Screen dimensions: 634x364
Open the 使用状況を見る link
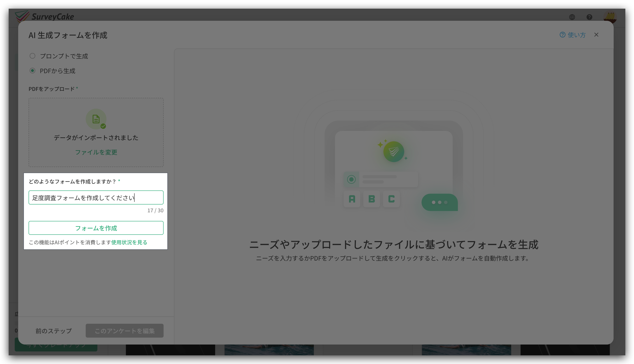(x=129, y=242)
